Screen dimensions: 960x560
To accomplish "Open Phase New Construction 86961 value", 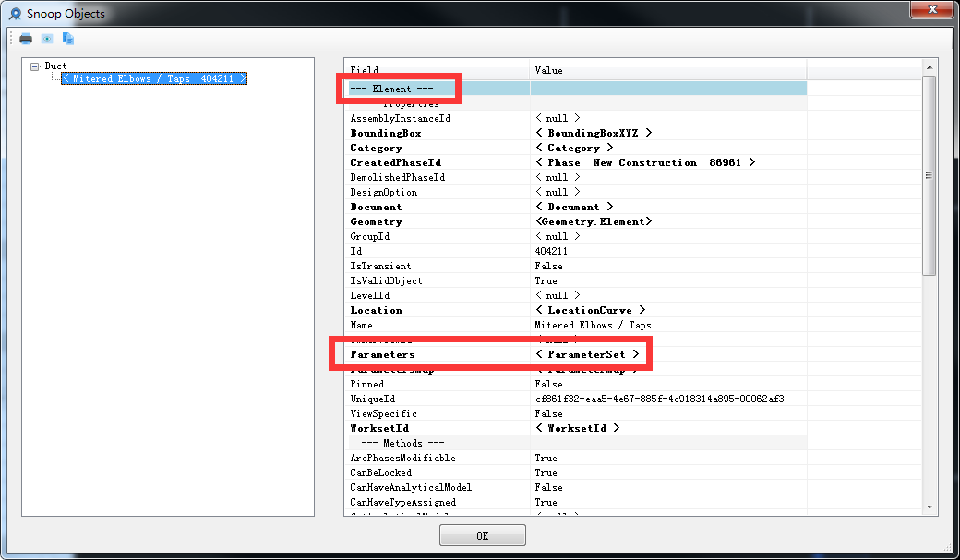I will [x=645, y=162].
